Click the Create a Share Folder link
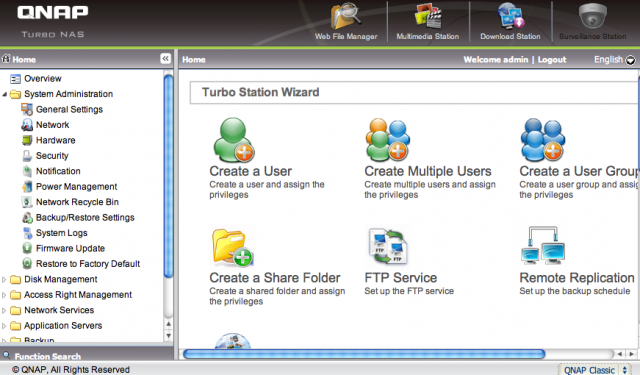The image size is (640, 375). click(x=275, y=277)
